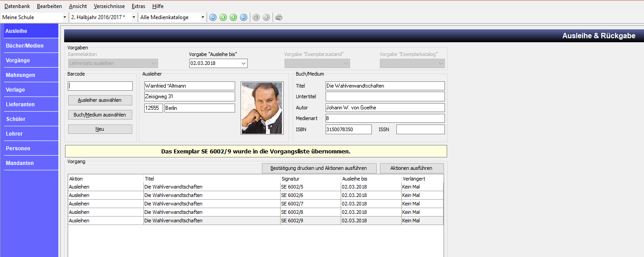Open the Verzeichnisse menu

click(109, 6)
